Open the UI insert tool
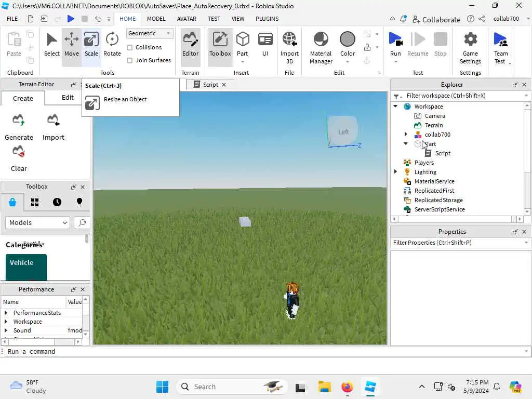This screenshot has height=399, width=532. (265, 45)
